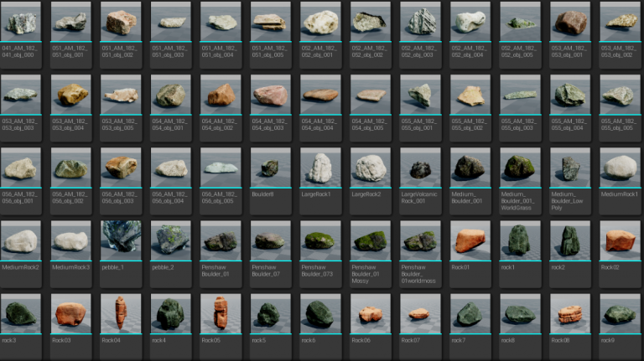Image resolution: width=644 pixels, height=361 pixels.
Task: Select the Rock07 small orange rock
Action: pos(420,313)
